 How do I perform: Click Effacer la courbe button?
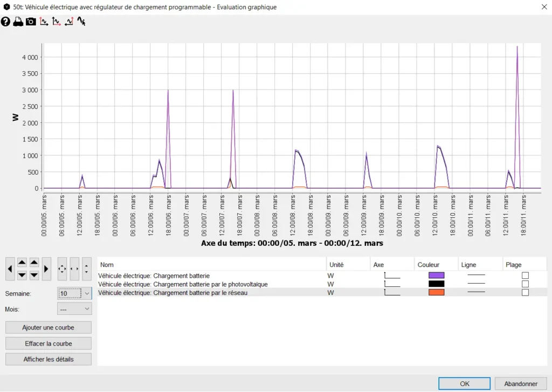point(49,343)
